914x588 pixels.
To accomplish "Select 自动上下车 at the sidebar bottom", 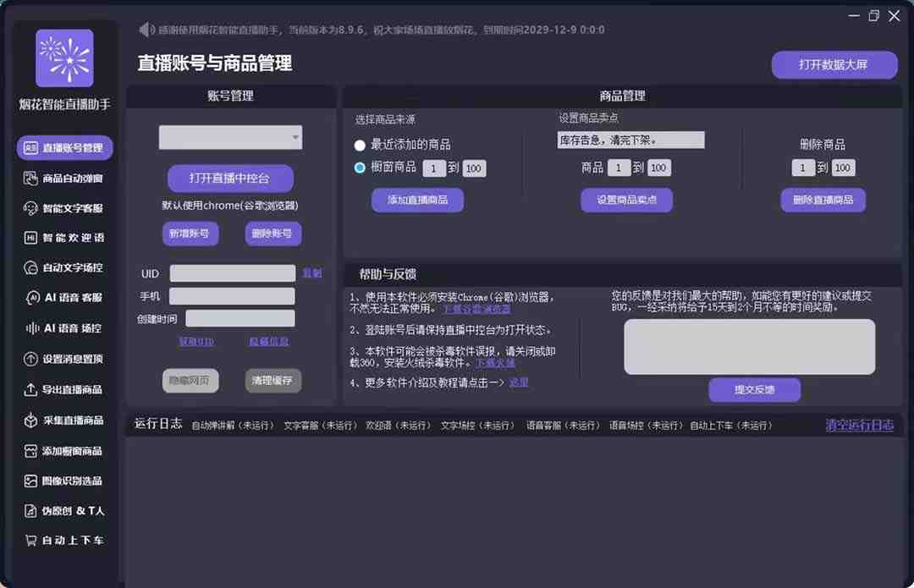I will click(x=63, y=541).
